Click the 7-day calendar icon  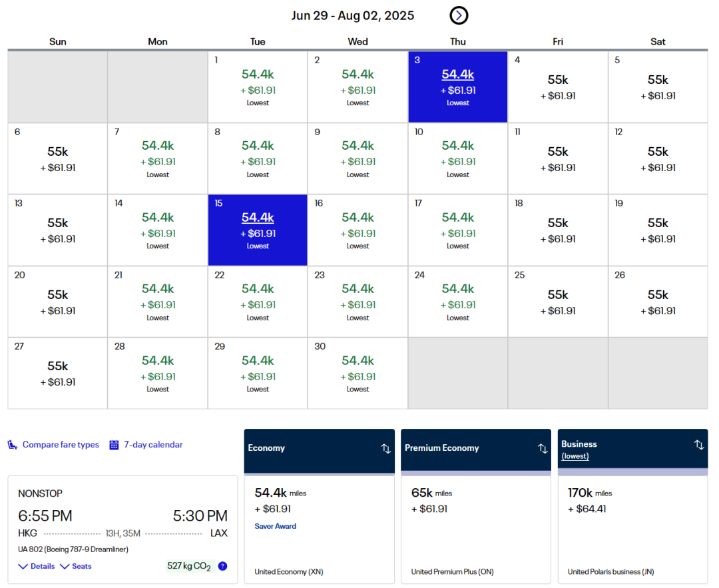coord(114,445)
